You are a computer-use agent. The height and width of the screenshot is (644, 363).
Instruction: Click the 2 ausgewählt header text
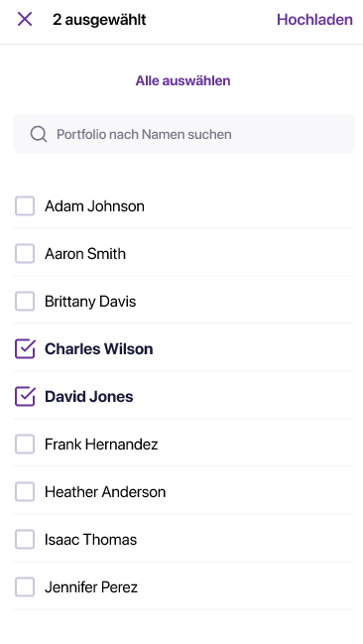click(99, 19)
